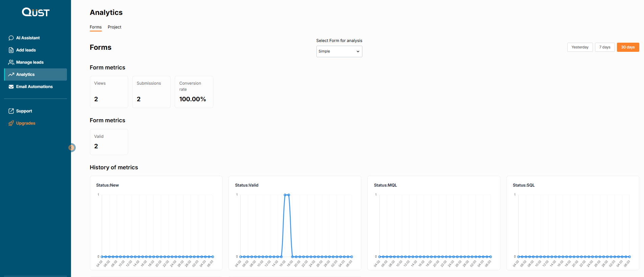Go to Manage leads page
Image resolution: width=644 pixels, height=277 pixels.
tap(30, 62)
